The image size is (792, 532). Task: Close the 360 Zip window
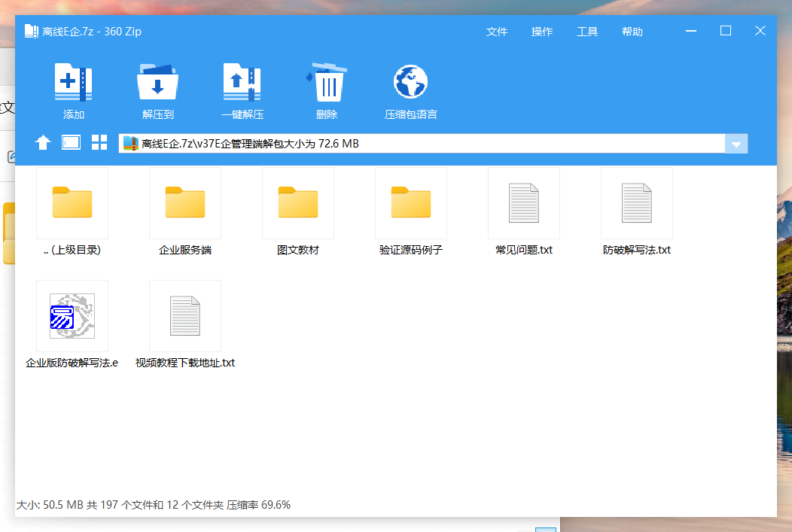(x=760, y=31)
